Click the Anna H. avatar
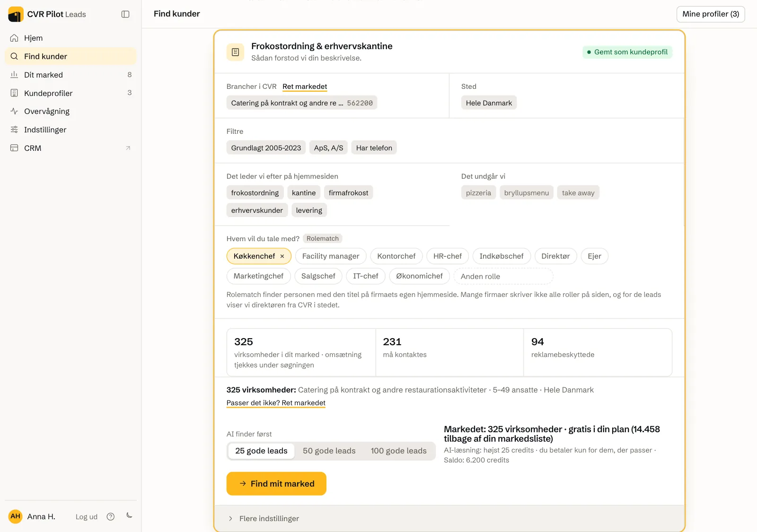Viewport: 757px width, 532px height. click(x=16, y=516)
